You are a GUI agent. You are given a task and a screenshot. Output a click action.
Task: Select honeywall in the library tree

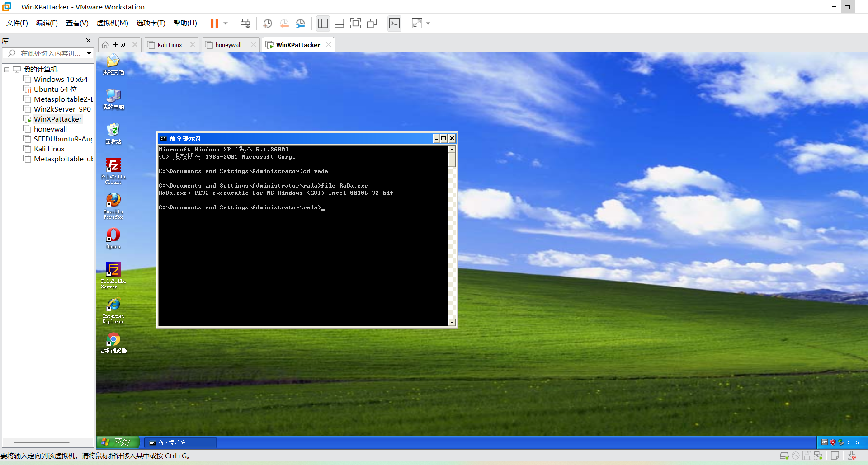50,129
